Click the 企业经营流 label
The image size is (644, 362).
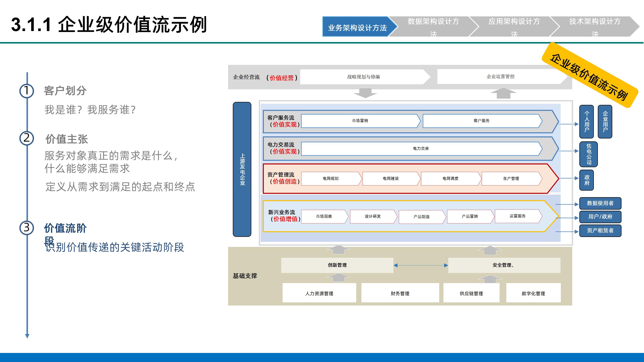pyautogui.click(x=246, y=77)
